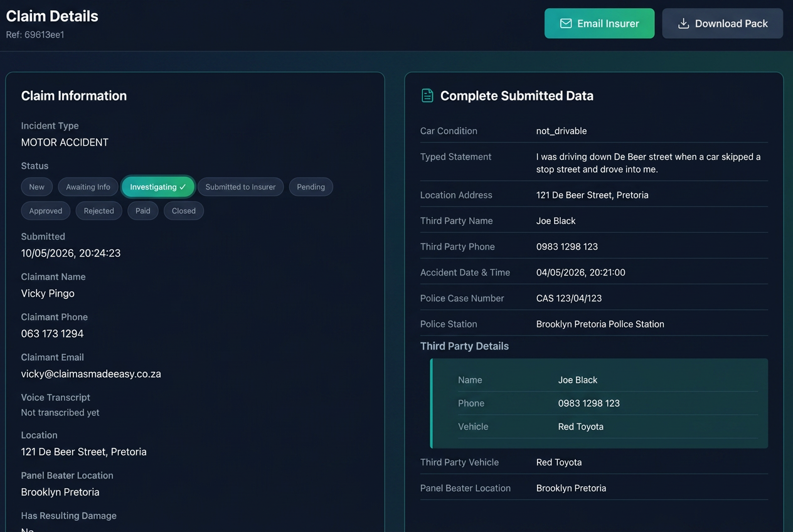Click the Third Party Details subheading
The height and width of the screenshot is (532, 793).
click(x=464, y=346)
